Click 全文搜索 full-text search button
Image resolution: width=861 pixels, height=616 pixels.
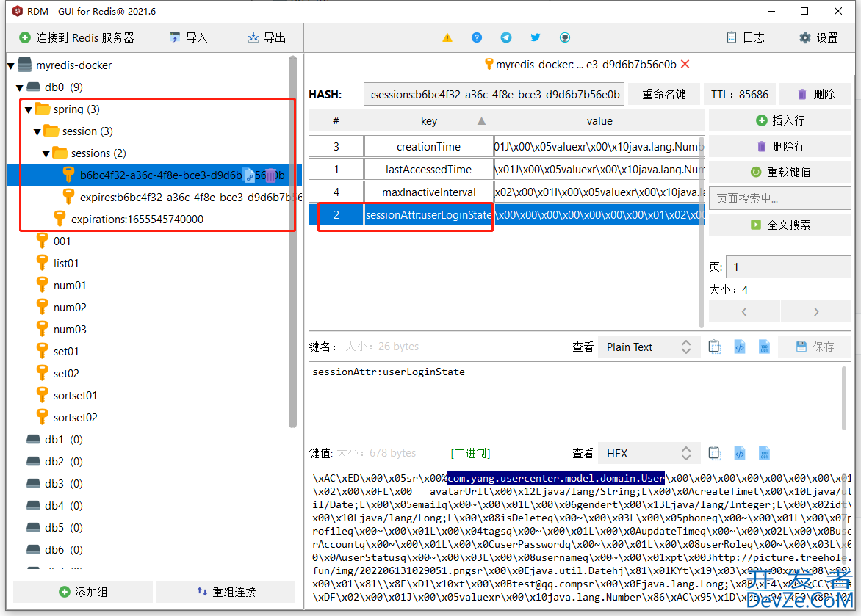pyautogui.click(x=779, y=225)
